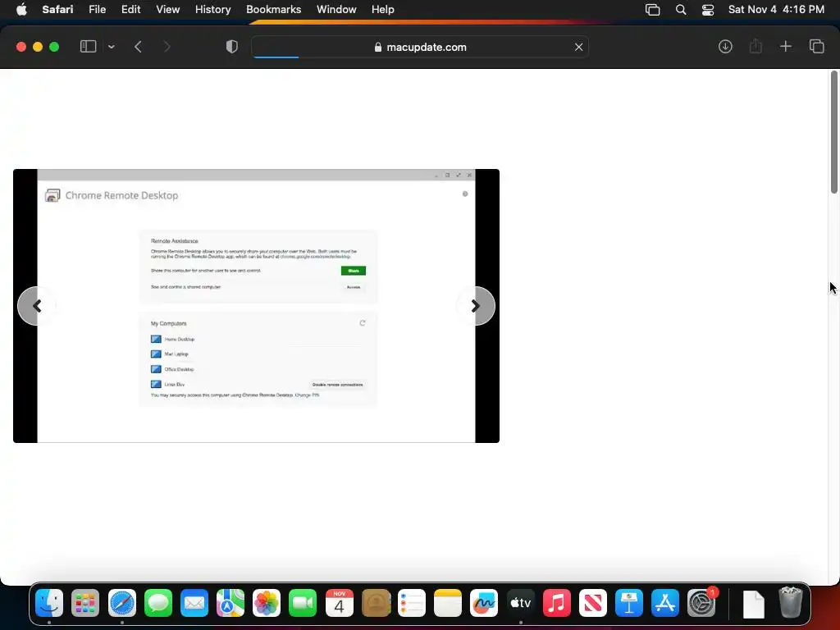This screenshot has width=840, height=630.
Task: Open the Bookmarks menu
Action: (274, 9)
